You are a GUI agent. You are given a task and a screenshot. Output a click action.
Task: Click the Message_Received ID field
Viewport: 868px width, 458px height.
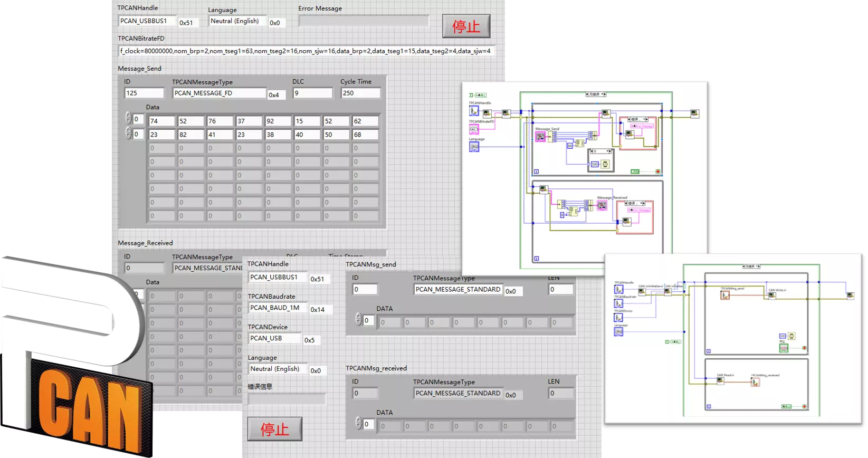[x=144, y=268]
